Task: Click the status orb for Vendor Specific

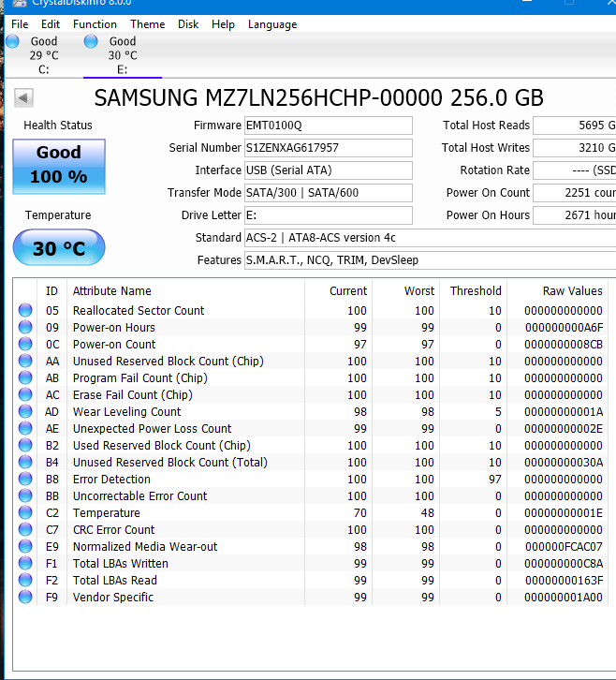Action: pyautogui.click(x=25, y=598)
